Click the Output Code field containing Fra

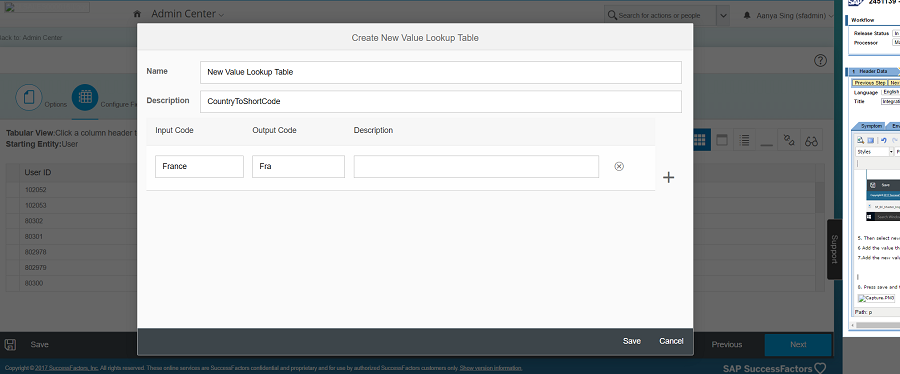298,166
